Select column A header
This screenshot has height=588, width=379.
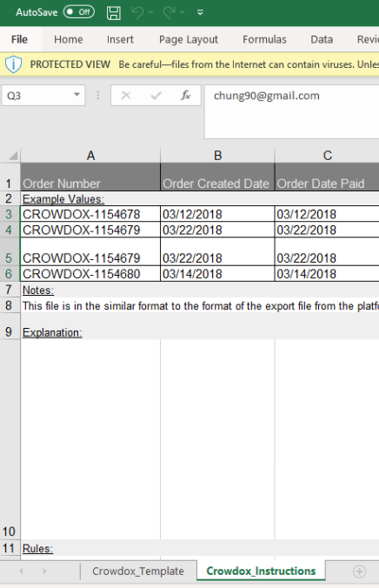[90, 155]
